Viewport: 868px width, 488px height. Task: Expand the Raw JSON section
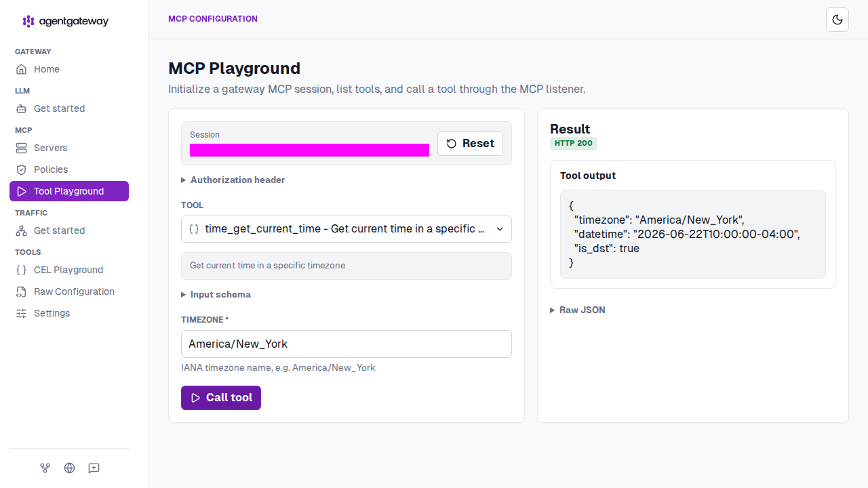coord(578,310)
